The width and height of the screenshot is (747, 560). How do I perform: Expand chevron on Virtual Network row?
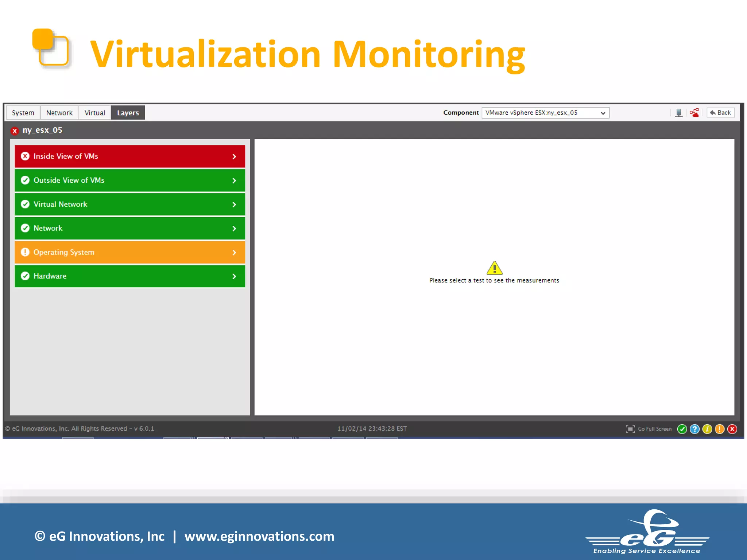tap(234, 205)
